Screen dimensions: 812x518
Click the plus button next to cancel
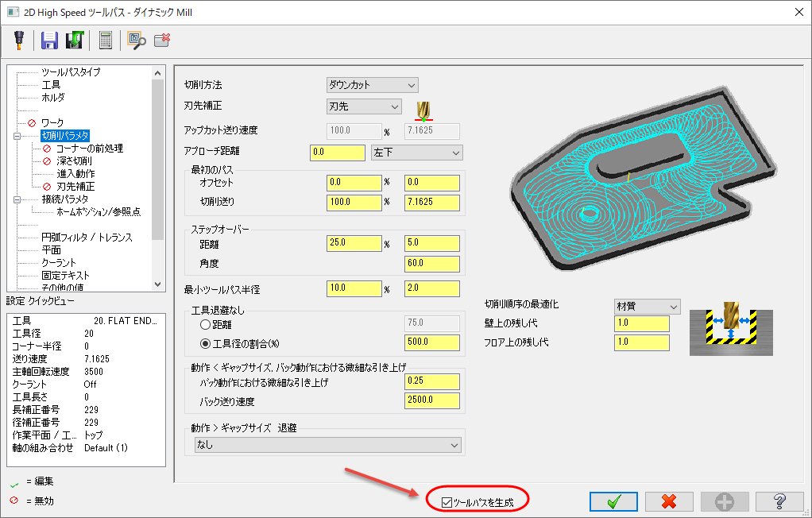(723, 501)
